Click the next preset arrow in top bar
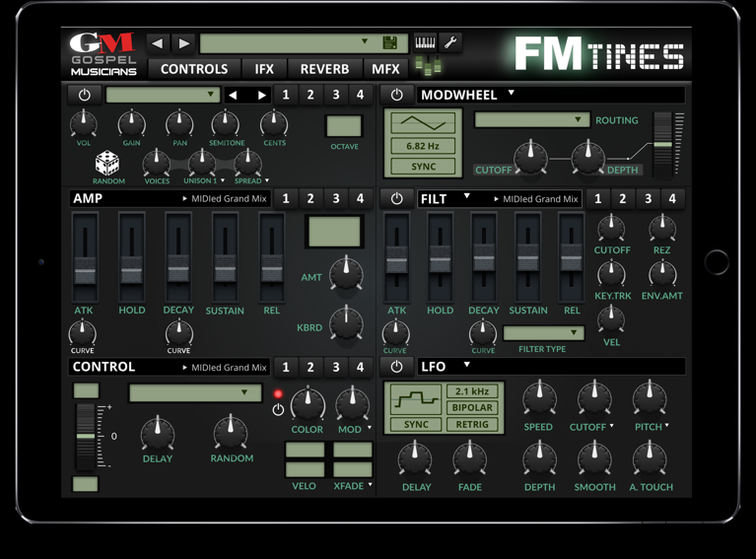 pos(183,43)
